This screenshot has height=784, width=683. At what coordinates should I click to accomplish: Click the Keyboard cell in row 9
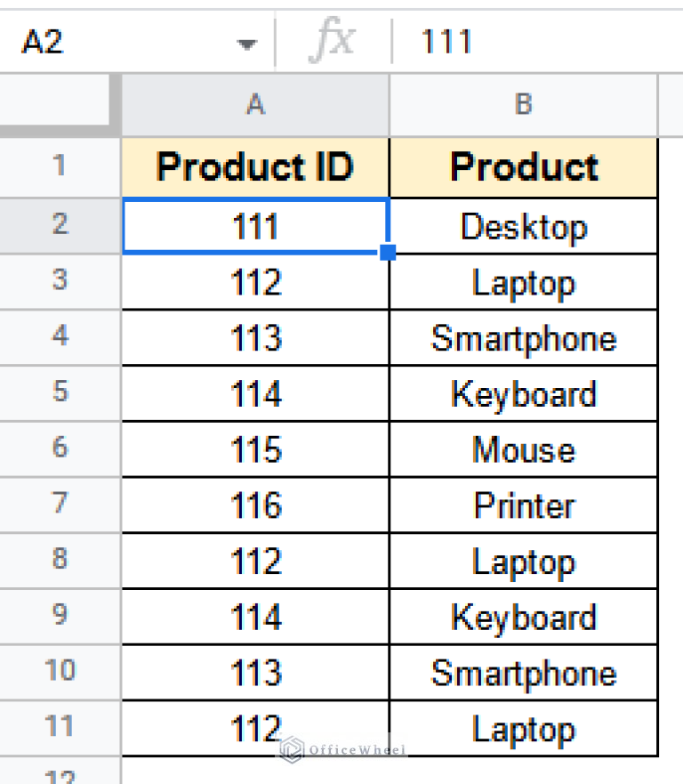[x=523, y=617]
